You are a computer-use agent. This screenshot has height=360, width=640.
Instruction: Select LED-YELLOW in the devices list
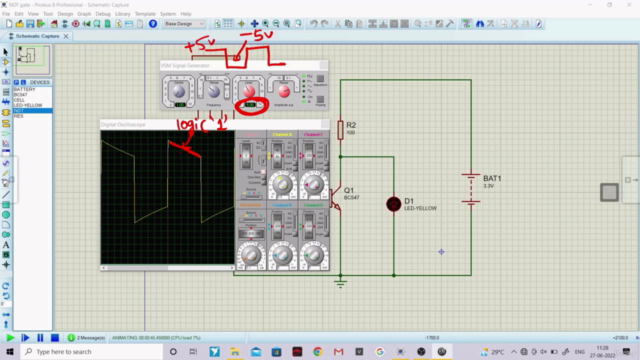coord(33,105)
